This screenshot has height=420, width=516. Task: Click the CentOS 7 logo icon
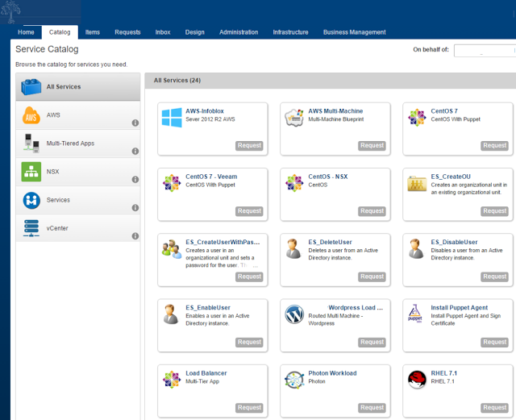[x=417, y=118]
